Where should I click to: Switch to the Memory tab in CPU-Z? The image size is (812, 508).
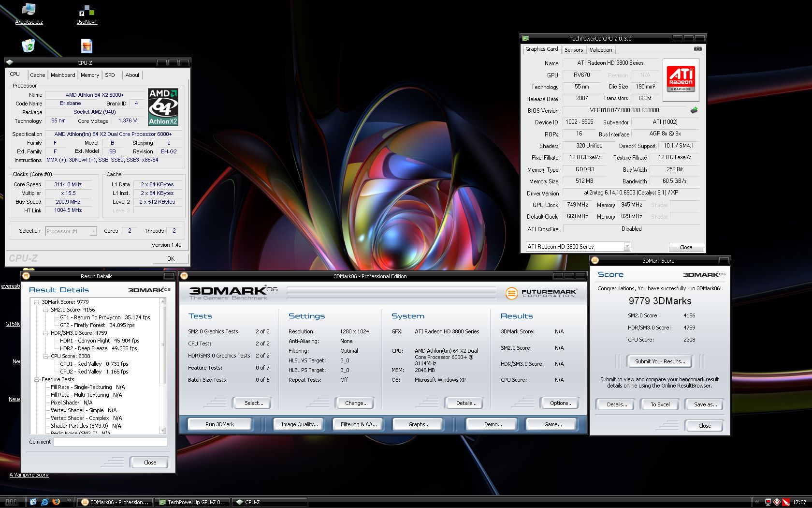pyautogui.click(x=90, y=75)
